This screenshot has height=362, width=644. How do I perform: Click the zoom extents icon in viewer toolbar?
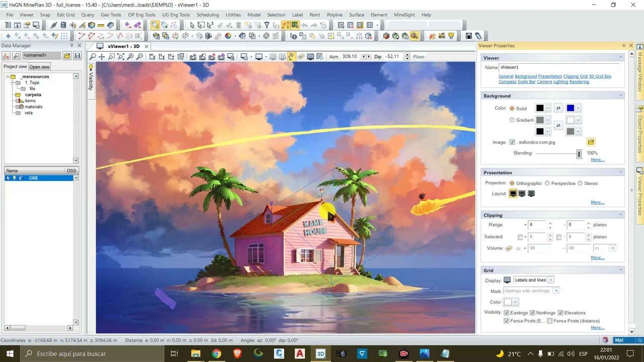click(121, 57)
